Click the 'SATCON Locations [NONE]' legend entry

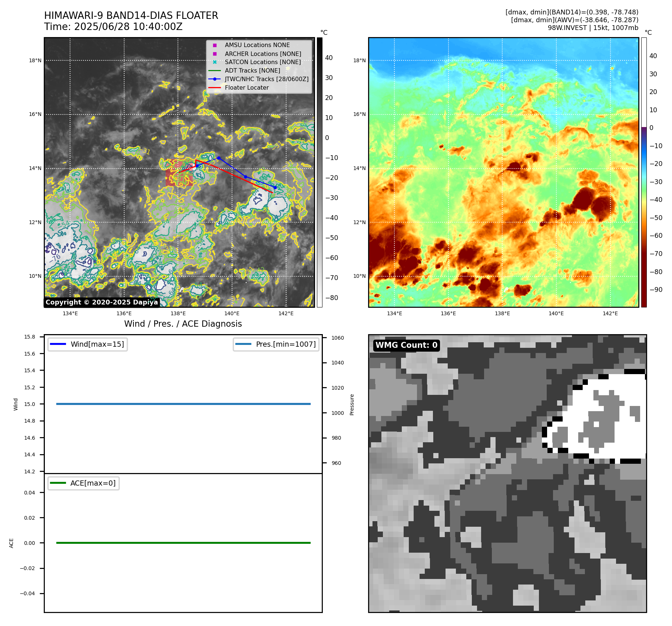[x=263, y=62]
